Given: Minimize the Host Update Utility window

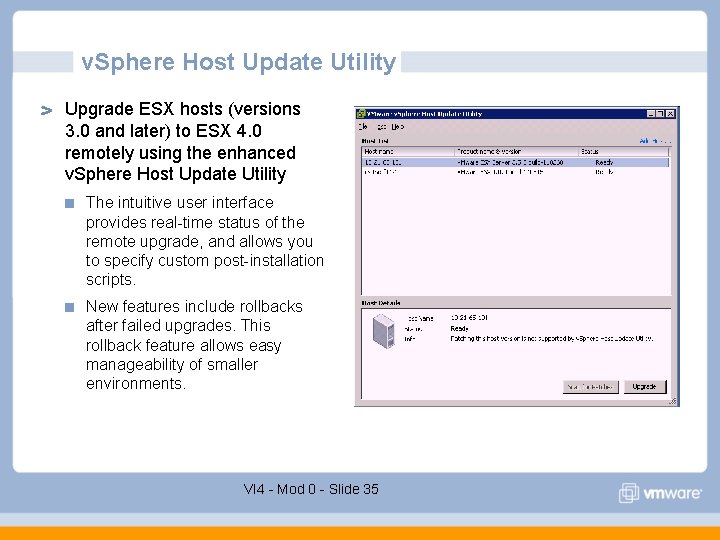Looking at the screenshot, I should tap(651, 113).
